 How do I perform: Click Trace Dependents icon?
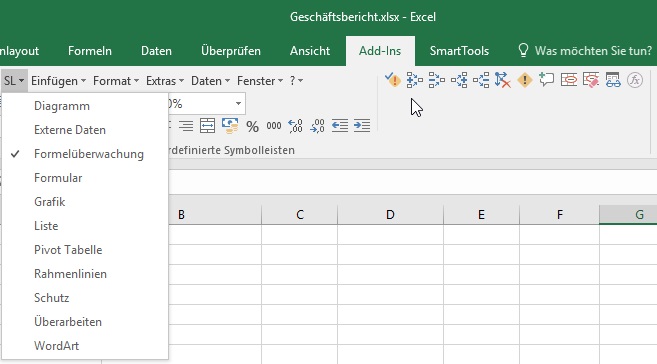pyautogui.click(x=459, y=80)
